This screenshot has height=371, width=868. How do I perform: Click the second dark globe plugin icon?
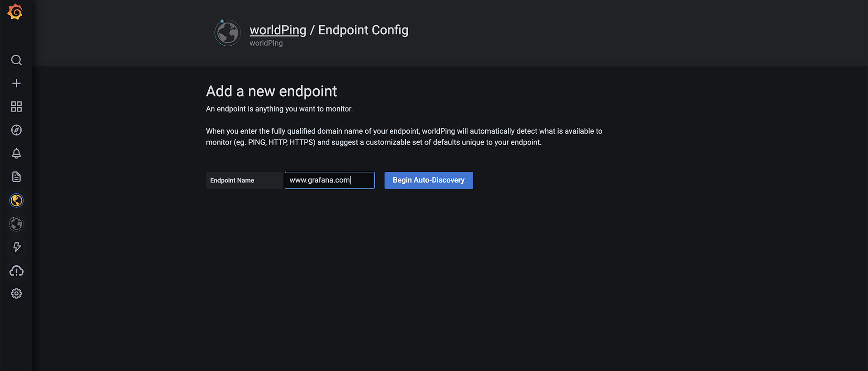[x=16, y=224]
